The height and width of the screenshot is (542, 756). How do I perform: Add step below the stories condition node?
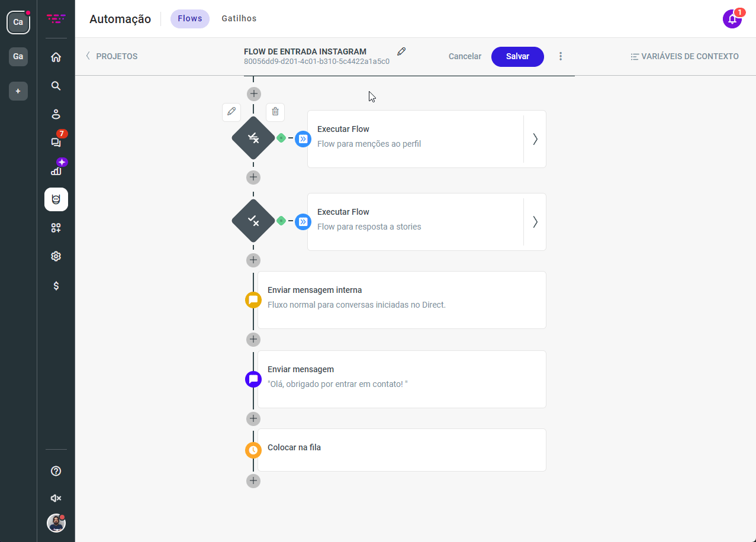[x=253, y=260]
